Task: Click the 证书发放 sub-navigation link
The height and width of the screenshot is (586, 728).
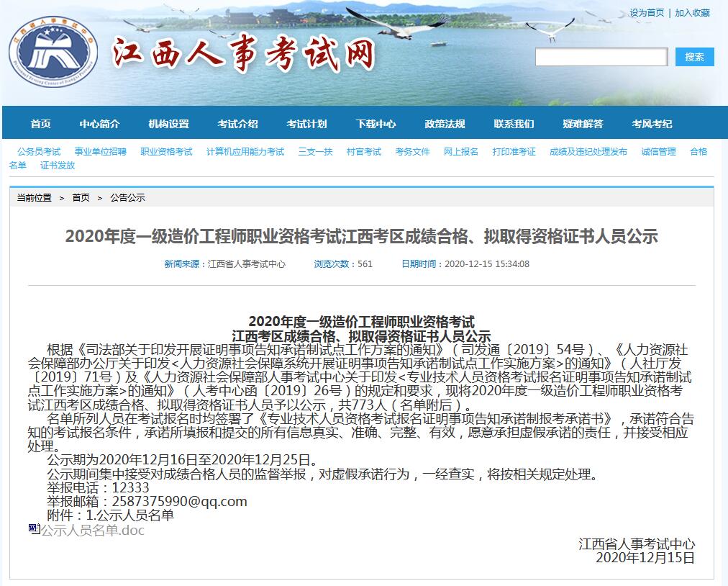Action: click(x=58, y=166)
